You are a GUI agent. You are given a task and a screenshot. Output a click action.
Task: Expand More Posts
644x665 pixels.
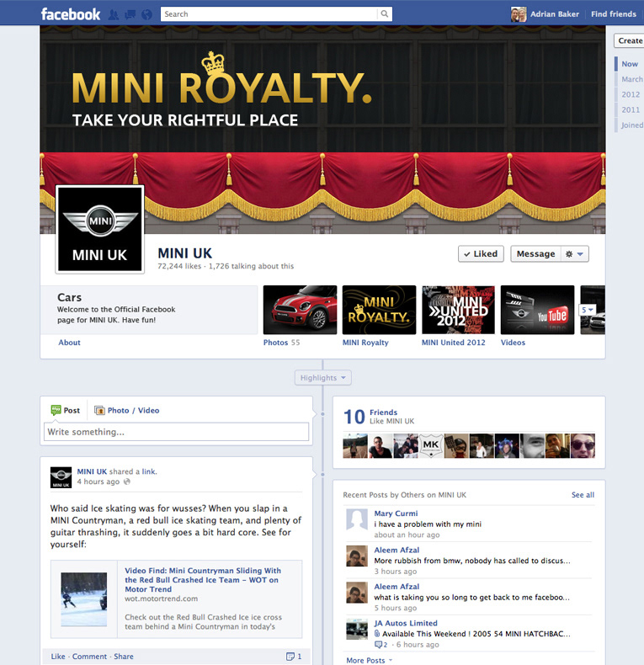coord(369,660)
